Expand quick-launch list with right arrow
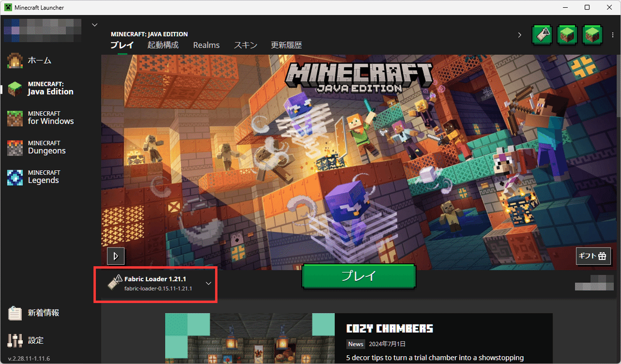Screen dimensions: 621x364 pos(520,35)
